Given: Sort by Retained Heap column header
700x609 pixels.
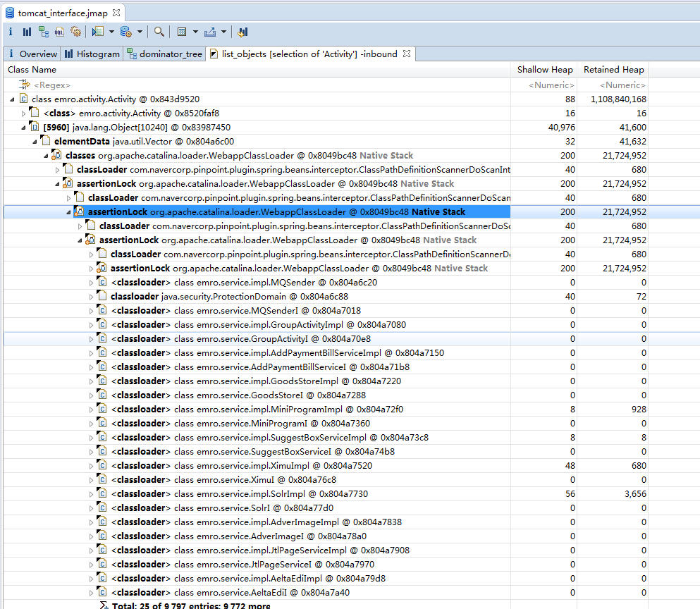Looking at the screenshot, I should click(x=613, y=70).
